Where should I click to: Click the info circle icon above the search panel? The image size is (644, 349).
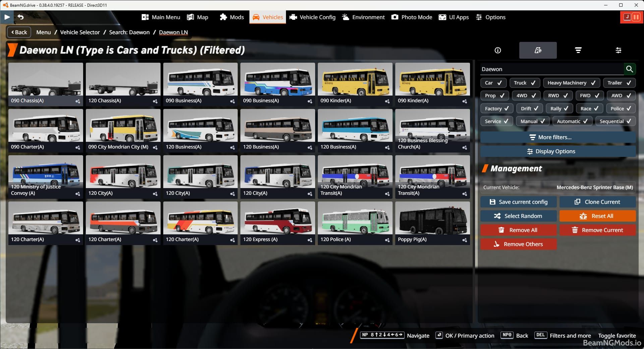pos(497,50)
